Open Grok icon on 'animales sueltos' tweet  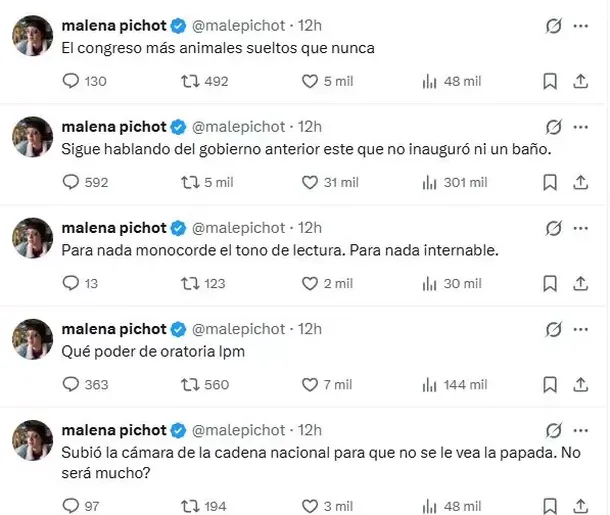553,26
